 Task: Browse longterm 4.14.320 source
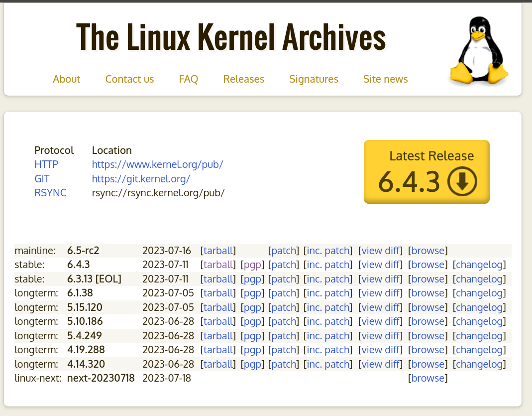[428, 364]
